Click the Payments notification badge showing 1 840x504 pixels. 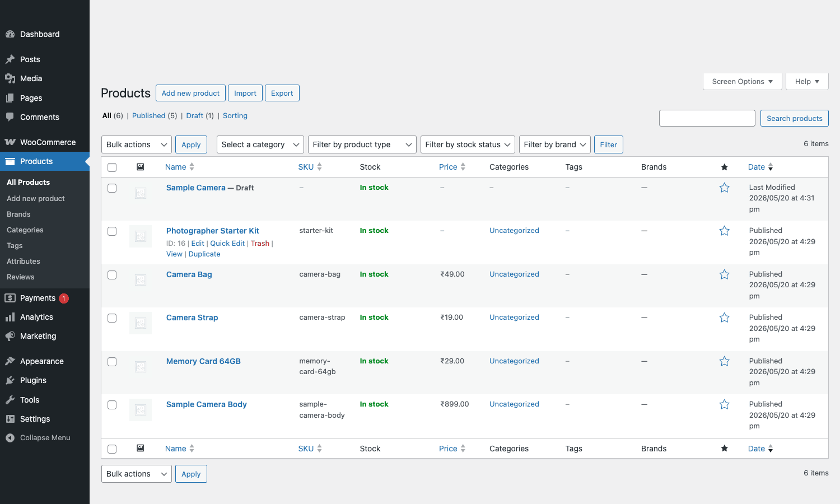64,298
